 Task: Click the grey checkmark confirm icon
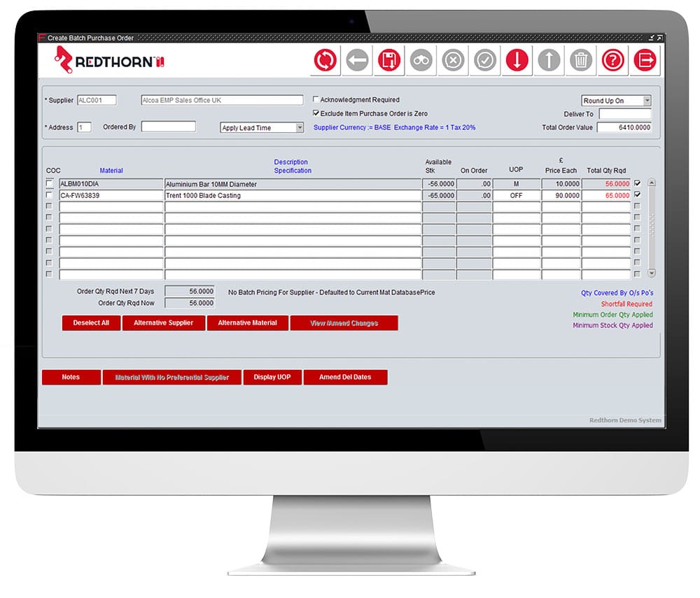pos(485,60)
